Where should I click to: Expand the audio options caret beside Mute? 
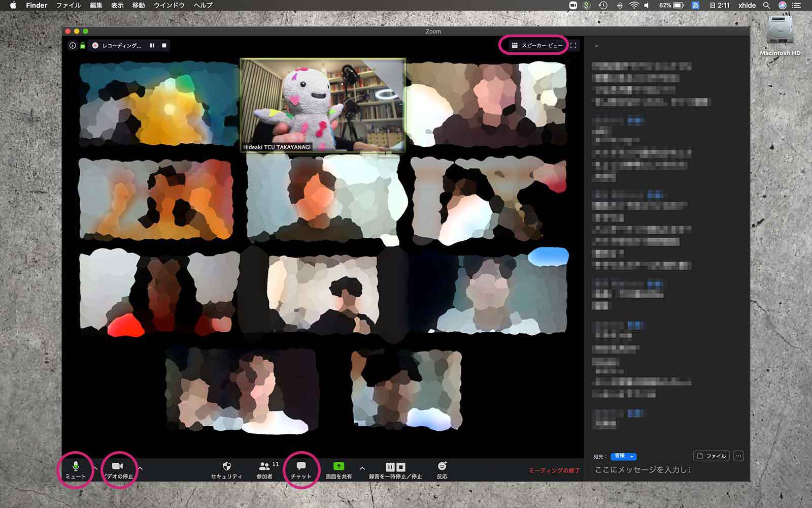(95, 468)
